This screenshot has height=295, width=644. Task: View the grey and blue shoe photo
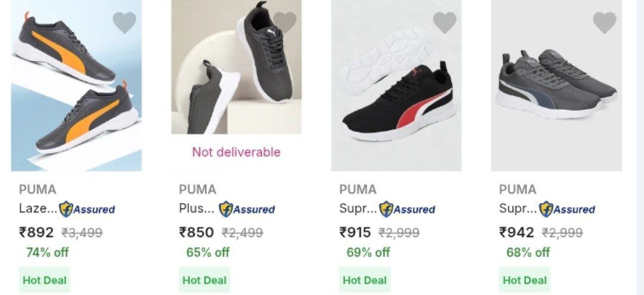click(x=556, y=90)
